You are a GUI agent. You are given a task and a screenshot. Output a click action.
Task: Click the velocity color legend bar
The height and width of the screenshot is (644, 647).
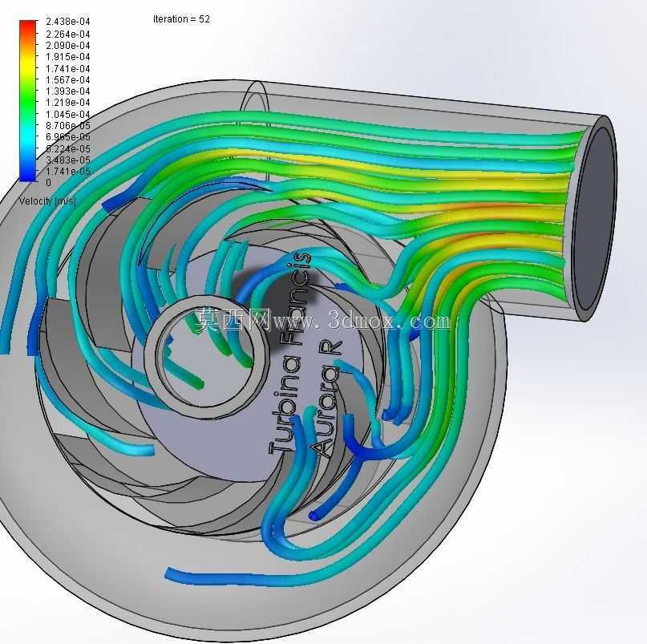(x=27, y=100)
